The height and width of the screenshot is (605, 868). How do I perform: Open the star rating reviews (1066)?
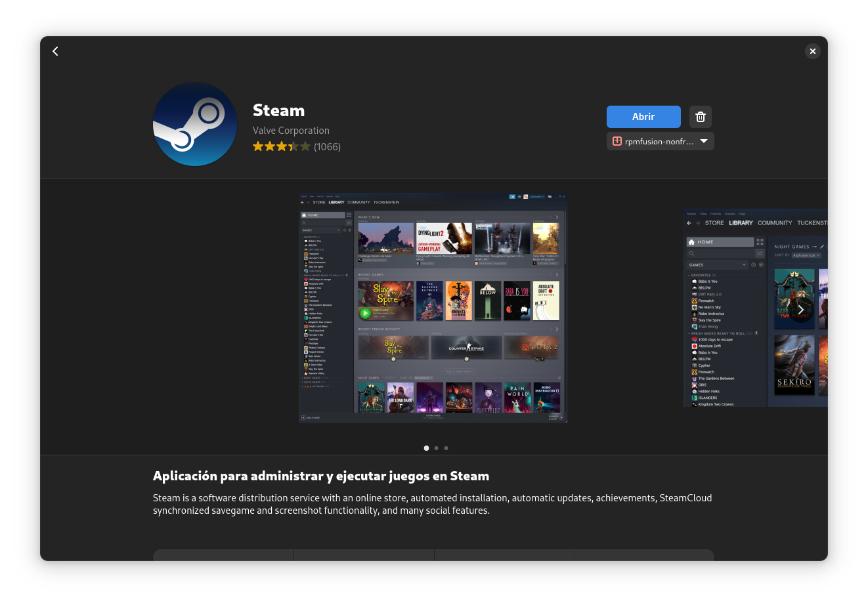[x=297, y=146]
